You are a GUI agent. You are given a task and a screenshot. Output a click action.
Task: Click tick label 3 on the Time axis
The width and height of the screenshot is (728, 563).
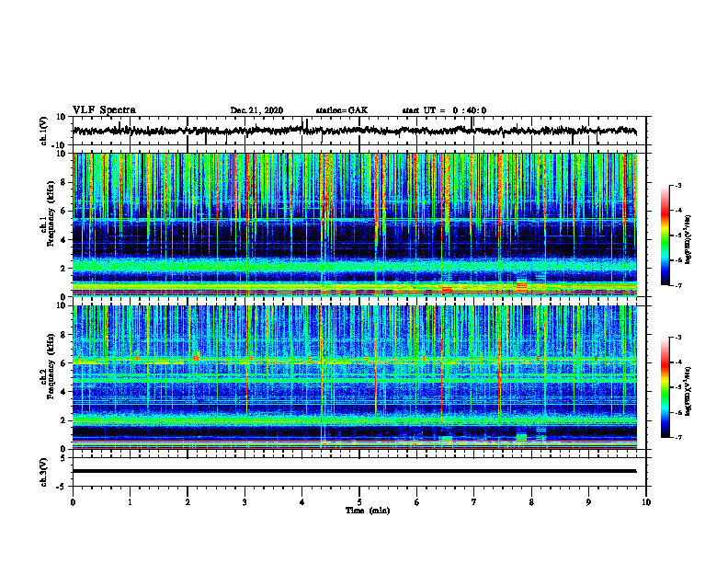coord(245,502)
